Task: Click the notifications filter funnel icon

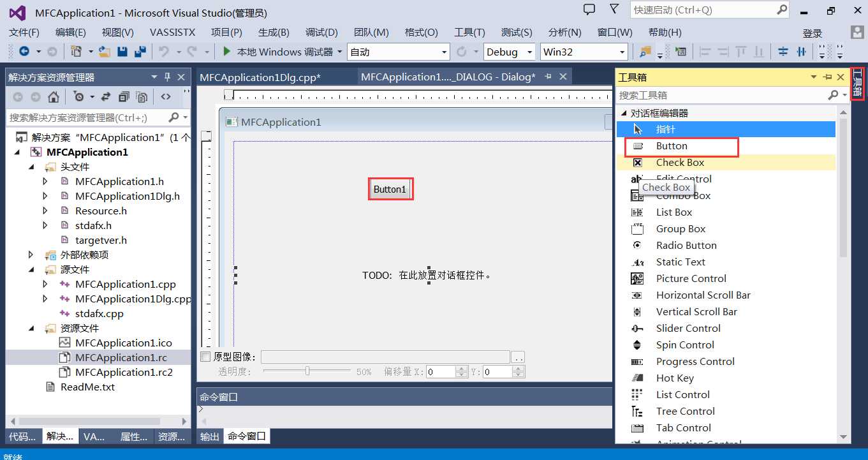Action: coord(614,10)
